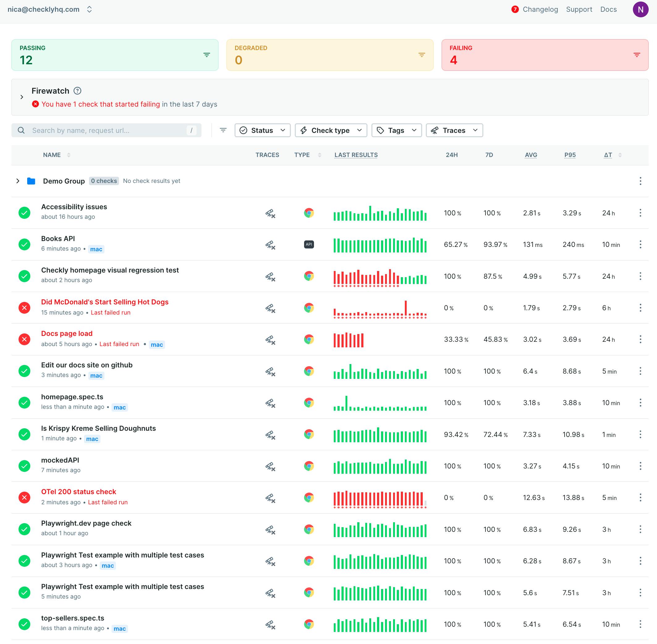Open the Tags filter dropdown

(x=396, y=130)
